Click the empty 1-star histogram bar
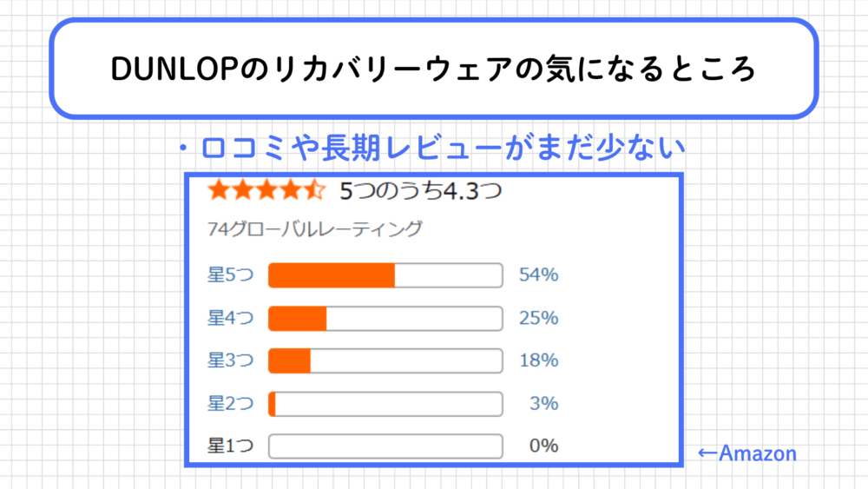The width and height of the screenshot is (868, 489). (x=385, y=446)
